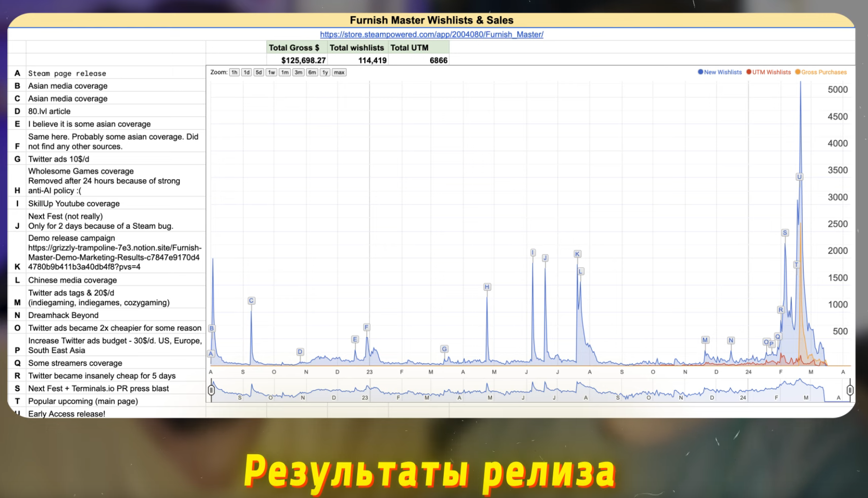Select the 'Chinese media coverage' cell
Image resolution: width=868 pixels, height=498 pixels.
point(116,280)
